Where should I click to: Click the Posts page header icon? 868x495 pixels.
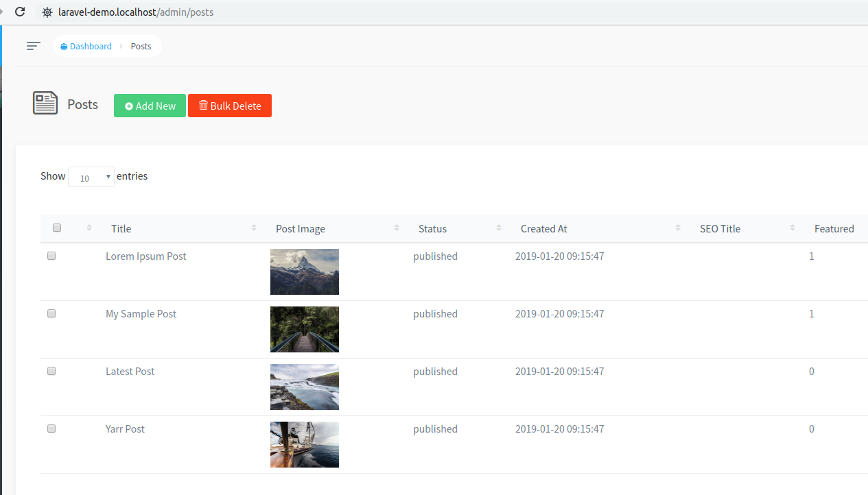[x=45, y=103]
